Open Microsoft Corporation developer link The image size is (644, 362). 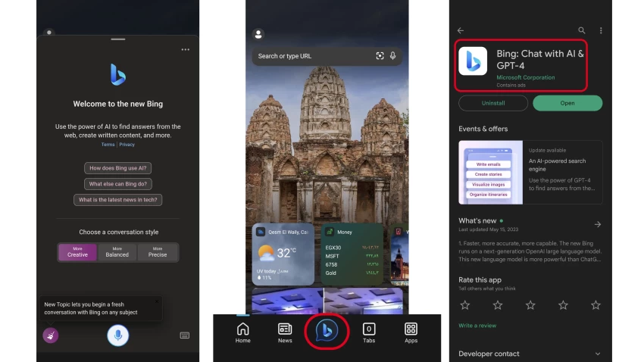pos(525,77)
